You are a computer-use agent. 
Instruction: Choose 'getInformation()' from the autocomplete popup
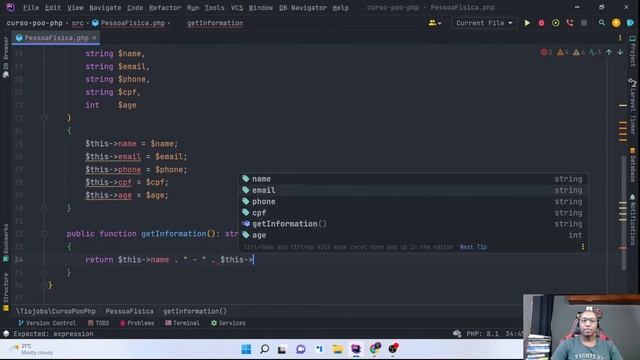[413, 224]
